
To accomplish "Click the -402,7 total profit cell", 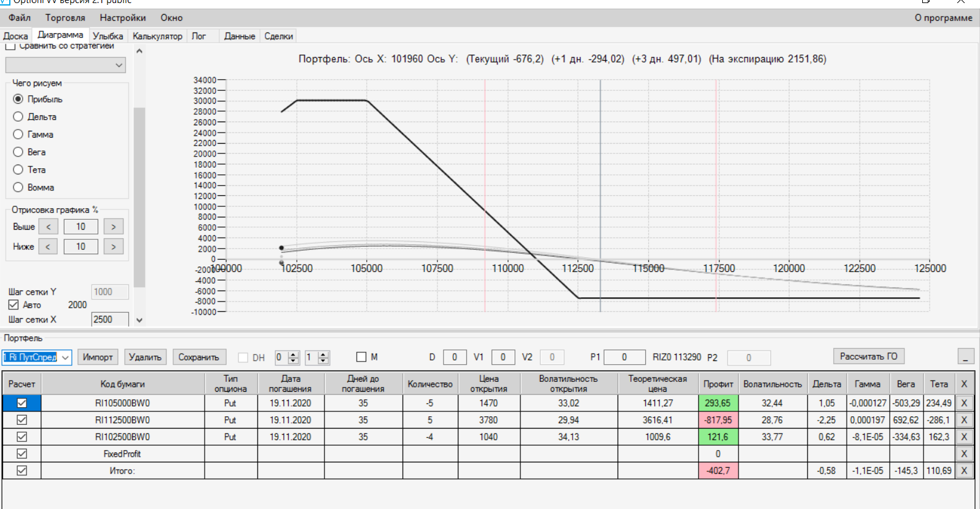I will (718, 471).
